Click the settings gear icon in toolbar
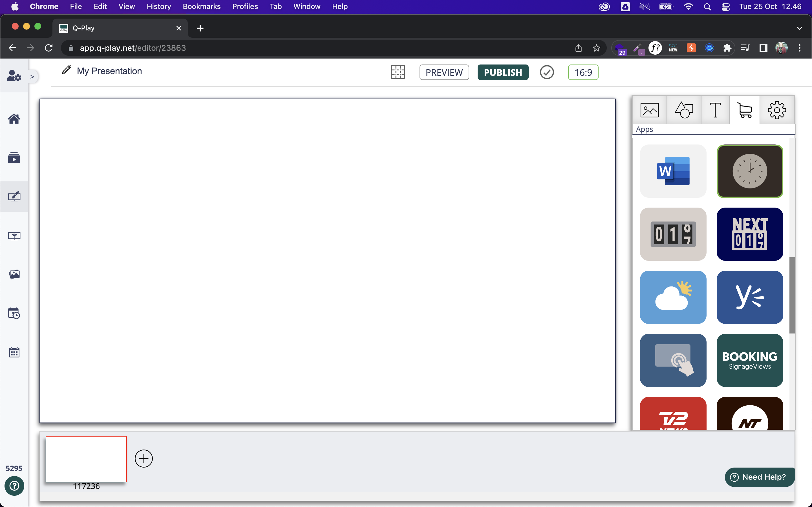Screen dimensions: 812x507 pyautogui.click(x=777, y=109)
